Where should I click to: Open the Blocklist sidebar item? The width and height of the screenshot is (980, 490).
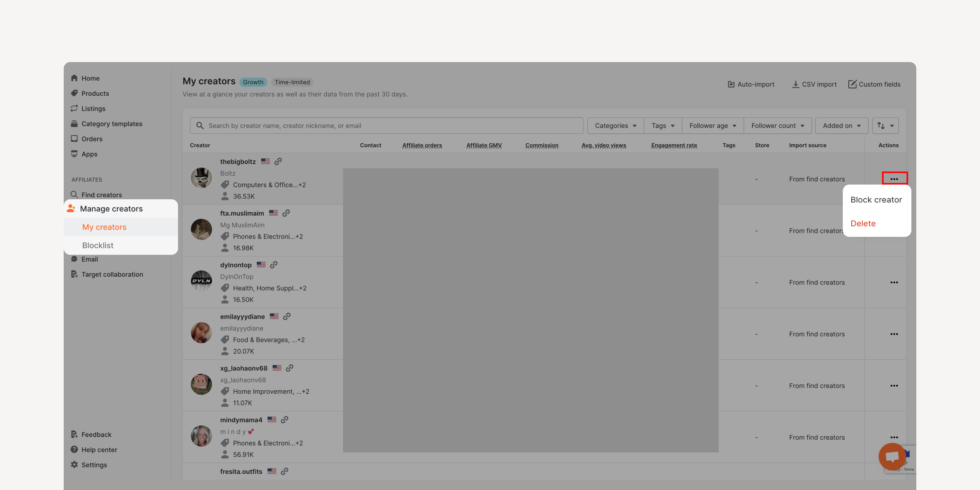point(98,245)
